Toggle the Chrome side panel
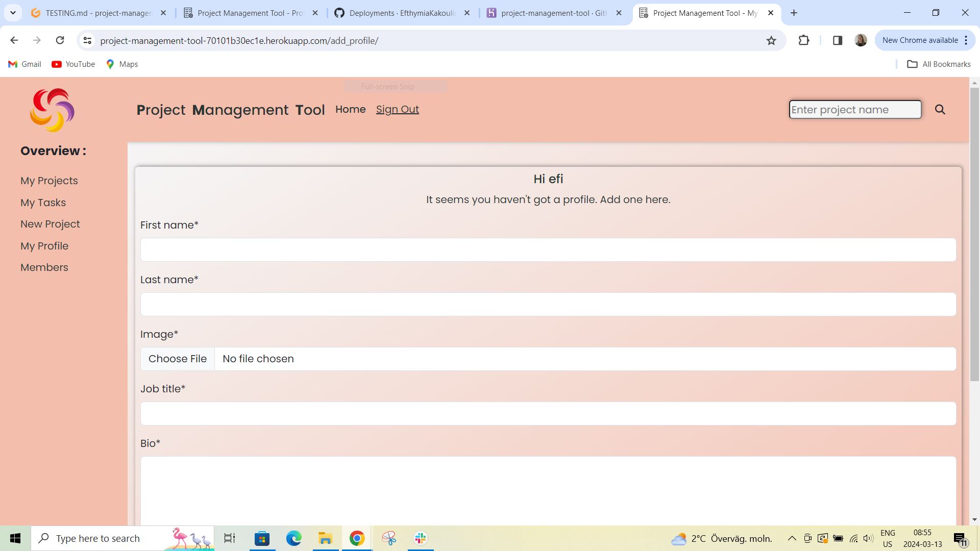The width and height of the screenshot is (980, 551). click(837, 40)
